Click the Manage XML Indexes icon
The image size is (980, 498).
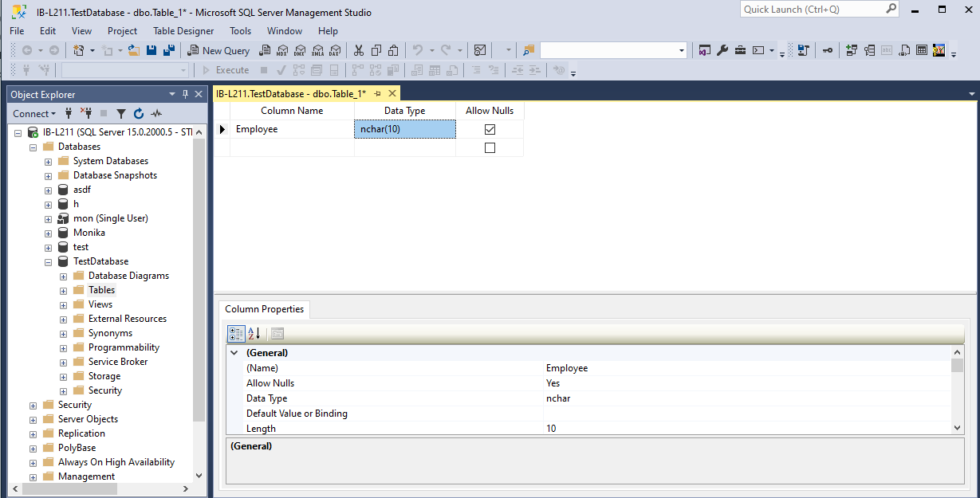click(x=904, y=50)
